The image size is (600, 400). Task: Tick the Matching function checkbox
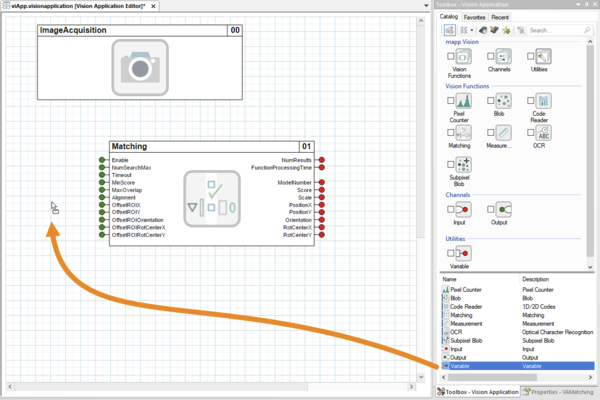point(450,133)
